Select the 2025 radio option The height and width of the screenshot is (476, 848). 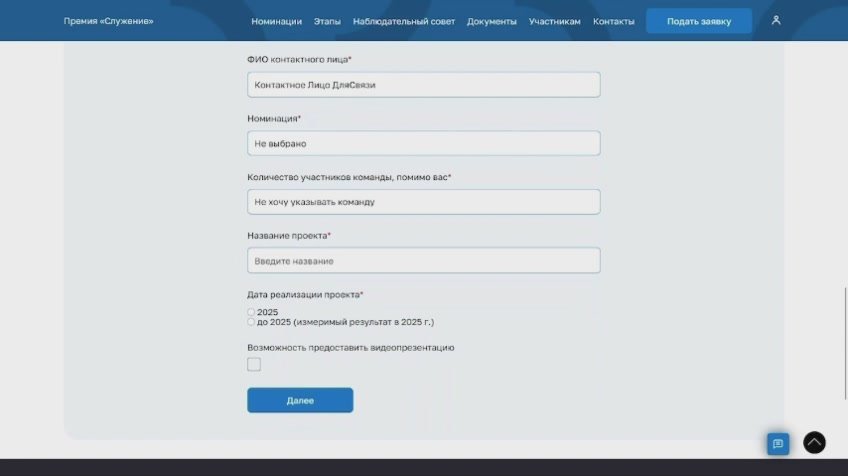(x=251, y=312)
